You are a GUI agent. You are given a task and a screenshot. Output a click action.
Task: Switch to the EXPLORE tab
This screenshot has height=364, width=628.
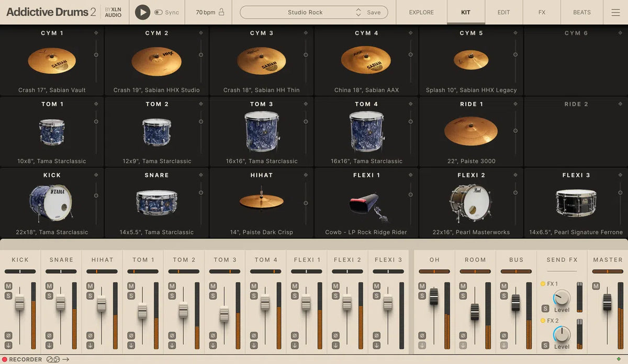pyautogui.click(x=421, y=12)
